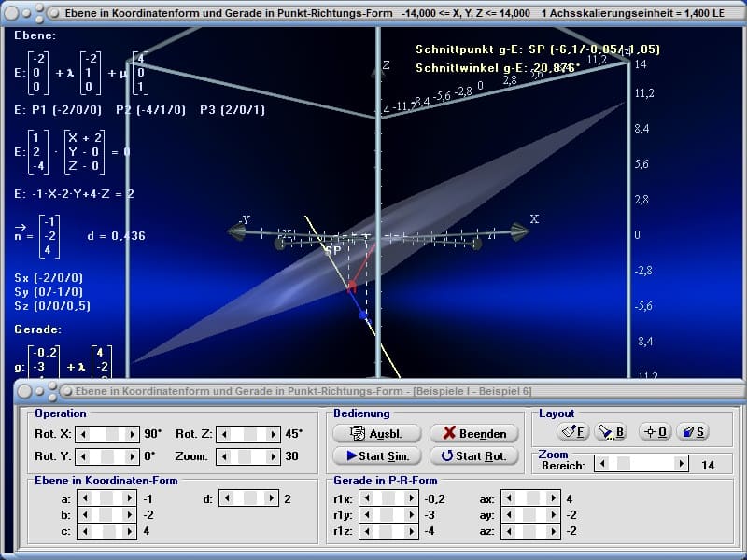Increase ay with its right arrow
The image size is (747, 560).
[553, 515]
